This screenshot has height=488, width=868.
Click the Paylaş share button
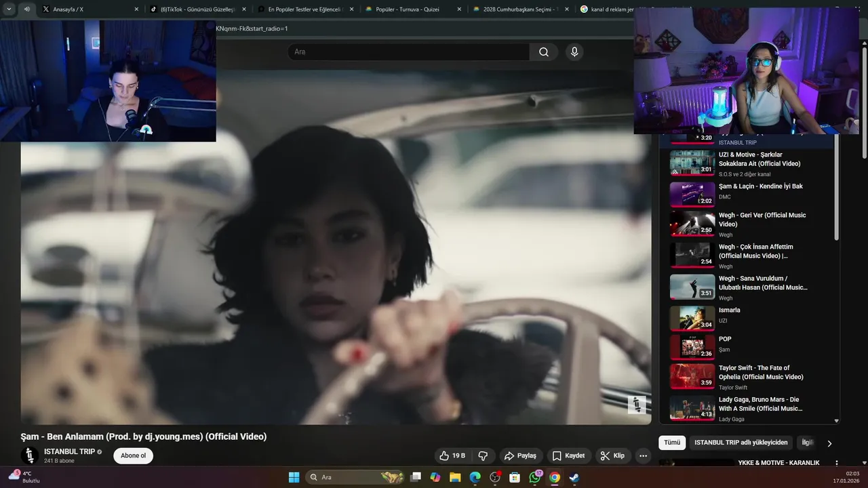[x=520, y=455]
